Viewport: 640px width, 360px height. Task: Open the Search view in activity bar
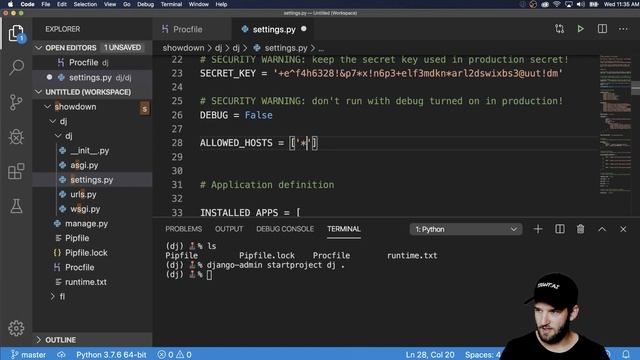pos(16,67)
